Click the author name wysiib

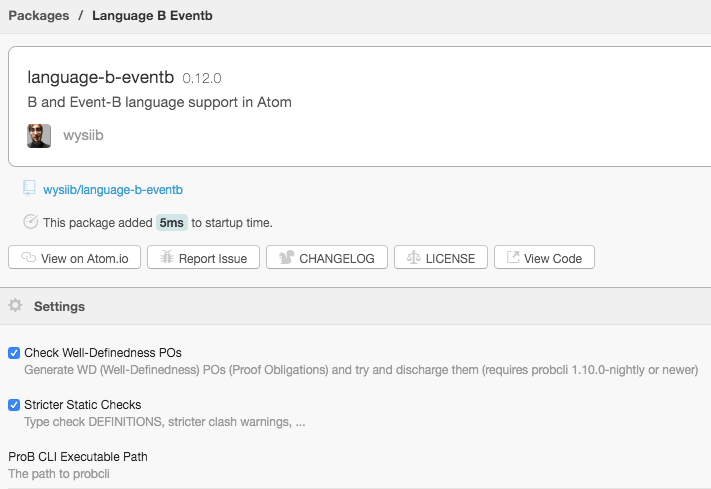(x=83, y=136)
